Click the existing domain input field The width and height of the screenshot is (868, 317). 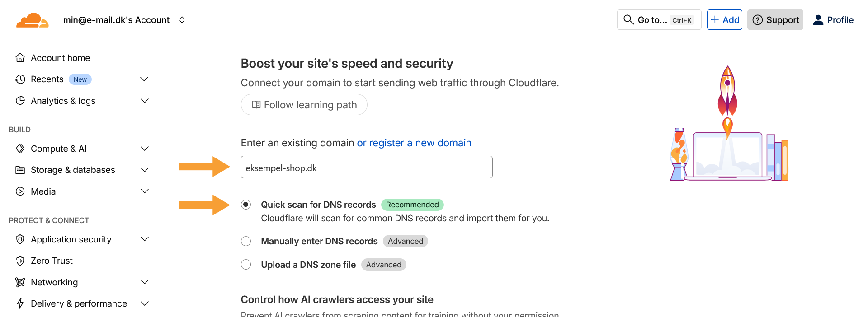point(366,168)
